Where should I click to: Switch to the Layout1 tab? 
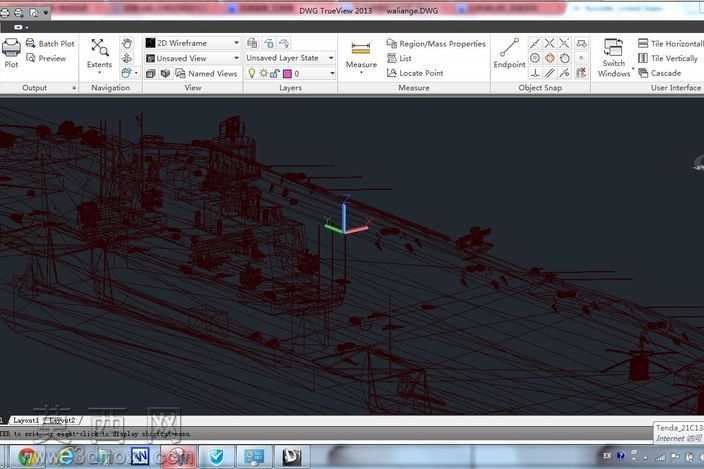click(x=26, y=420)
